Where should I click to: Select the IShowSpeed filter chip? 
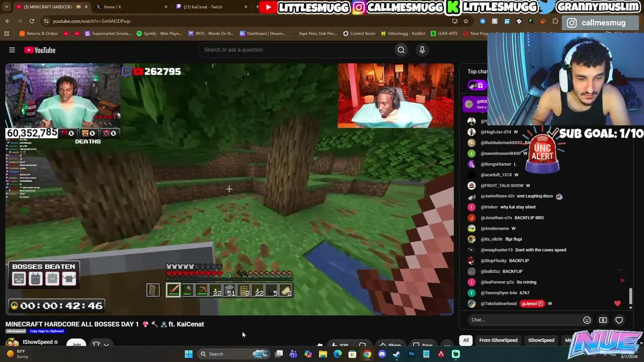point(541,340)
